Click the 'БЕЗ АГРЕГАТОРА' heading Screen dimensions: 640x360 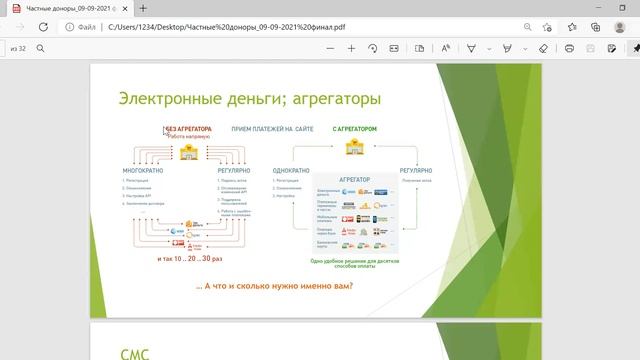click(x=189, y=129)
